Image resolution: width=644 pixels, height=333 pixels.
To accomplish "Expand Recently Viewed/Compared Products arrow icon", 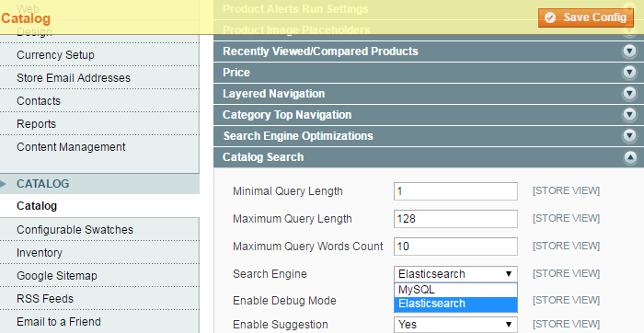I will 629,52.
